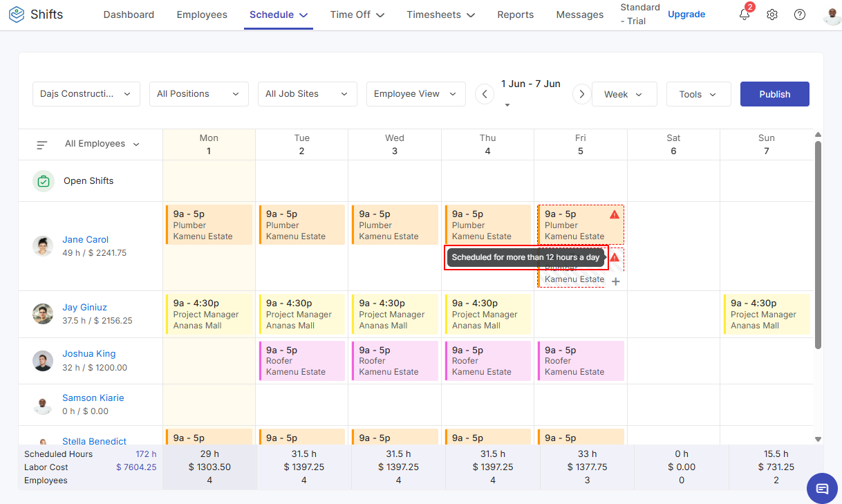Open the help question mark icon

pos(800,15)
